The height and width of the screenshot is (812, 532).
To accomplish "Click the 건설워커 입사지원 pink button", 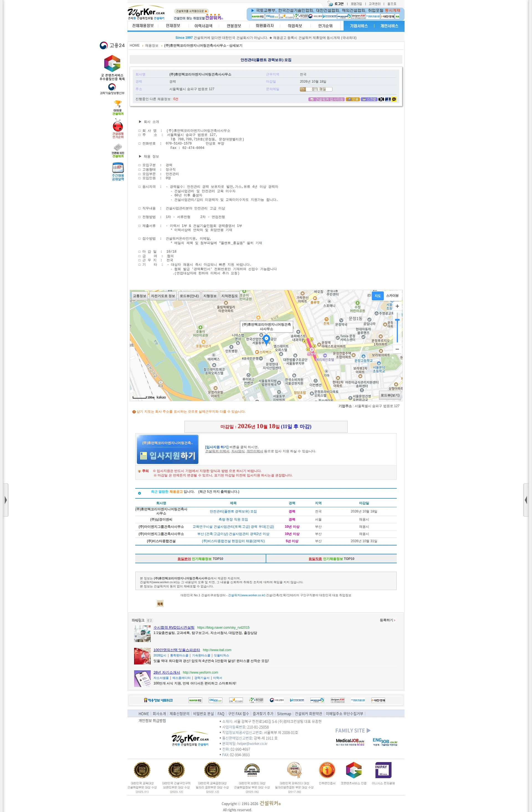I will click(x=326, y=99).
